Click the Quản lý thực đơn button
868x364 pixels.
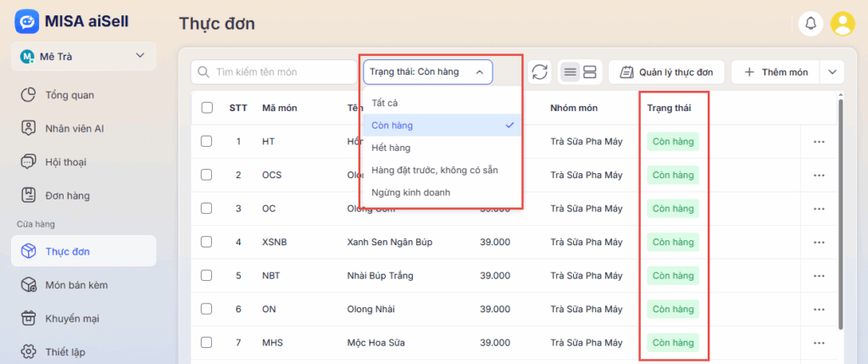[666, 72]
